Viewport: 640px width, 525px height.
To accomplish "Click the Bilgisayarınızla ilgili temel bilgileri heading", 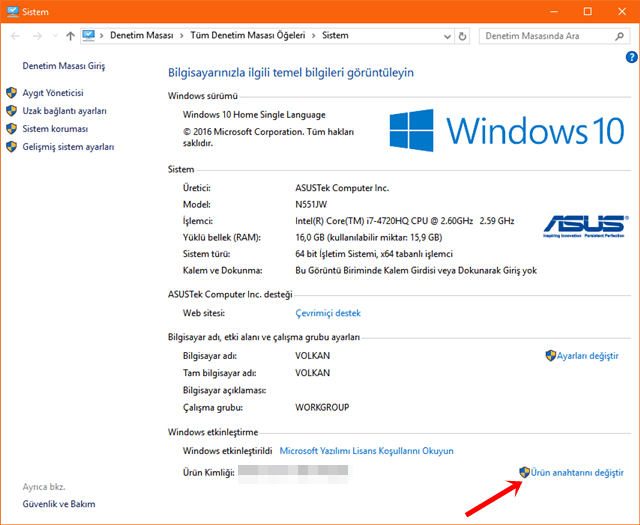I will pos(291,73).
